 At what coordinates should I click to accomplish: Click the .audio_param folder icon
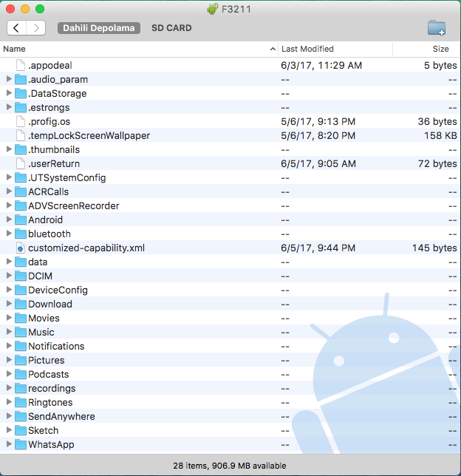click(x=21, y=80)
